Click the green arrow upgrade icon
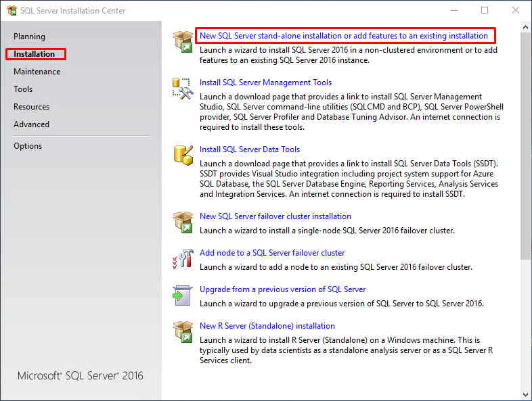This screenshot has height=401, width=532. (183, 296)
